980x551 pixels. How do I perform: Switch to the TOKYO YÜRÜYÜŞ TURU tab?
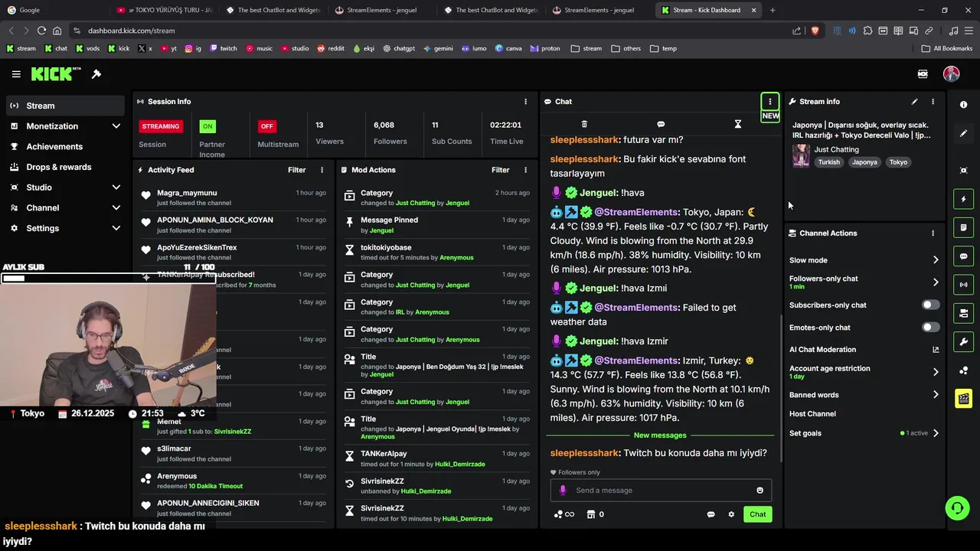pos(165,10)
